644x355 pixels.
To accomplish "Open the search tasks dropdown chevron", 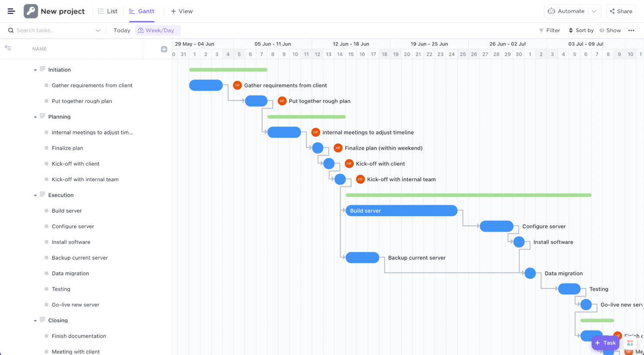I will (98, 30).
